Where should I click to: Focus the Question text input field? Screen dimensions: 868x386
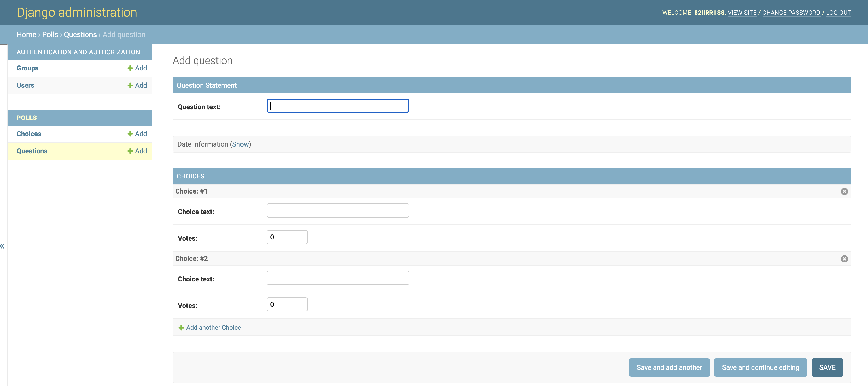click(338, 105)
